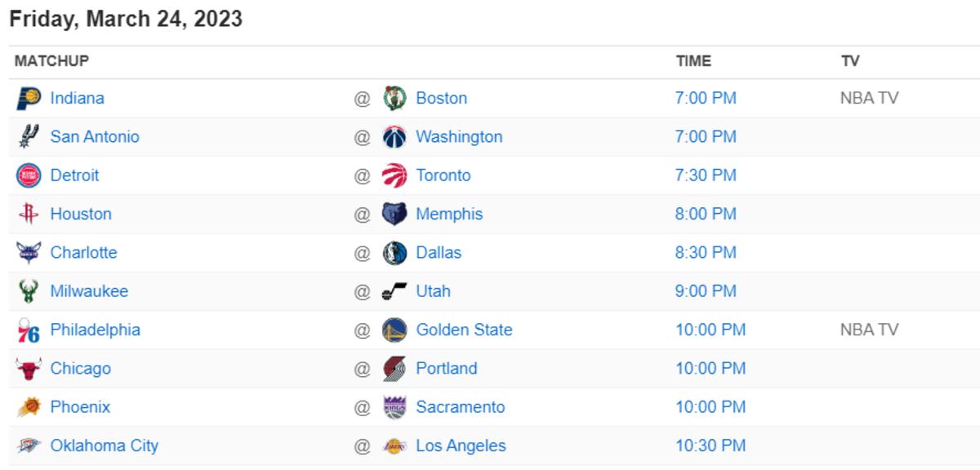Open the Charlotte team page link

point(84,252)
